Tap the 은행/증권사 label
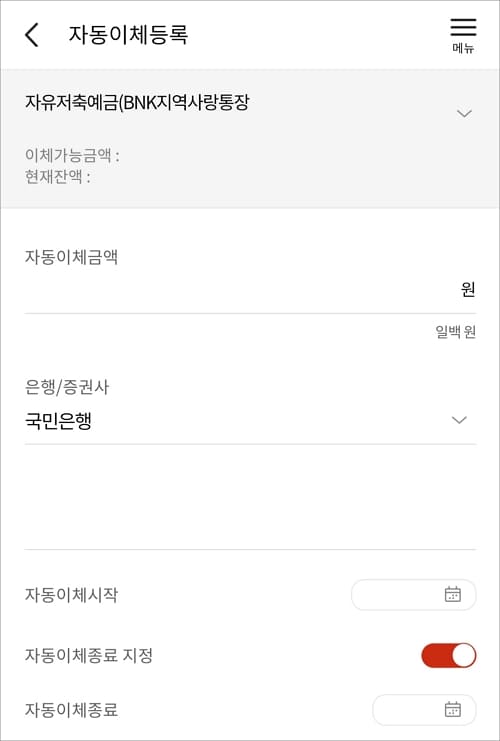The image size is (500, 741). [x=67, y=388]
